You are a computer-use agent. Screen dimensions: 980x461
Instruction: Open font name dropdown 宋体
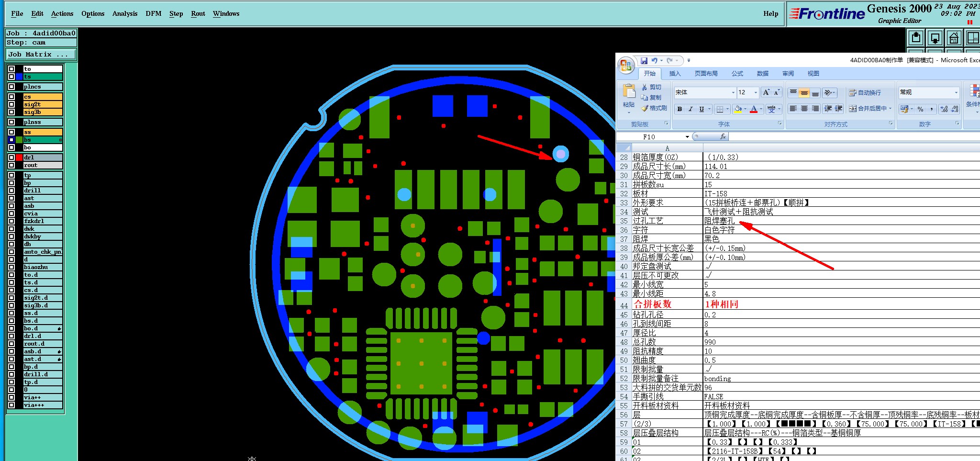point(733,92)
